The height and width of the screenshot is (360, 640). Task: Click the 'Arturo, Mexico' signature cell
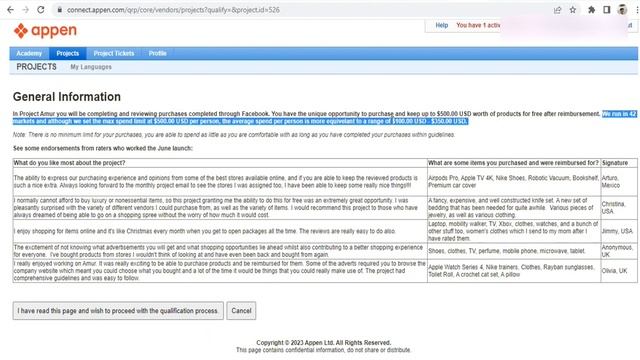coord(619,182)
